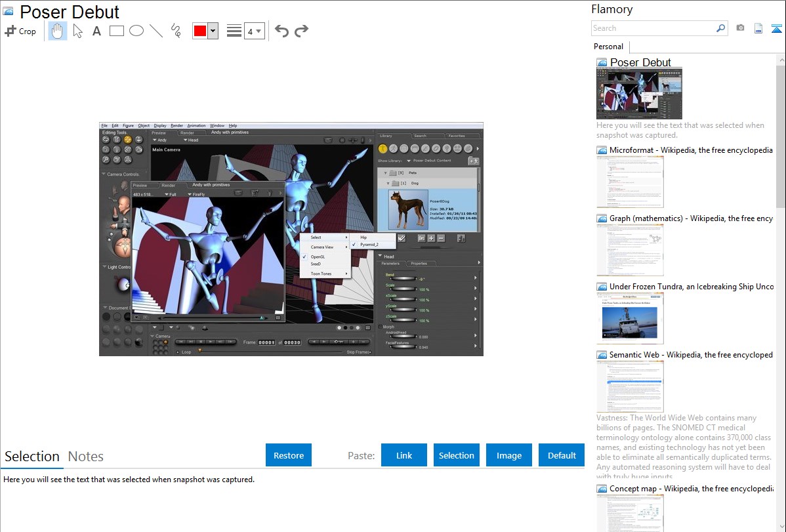Pick the ellipse shape tool

tap(136, 31)
